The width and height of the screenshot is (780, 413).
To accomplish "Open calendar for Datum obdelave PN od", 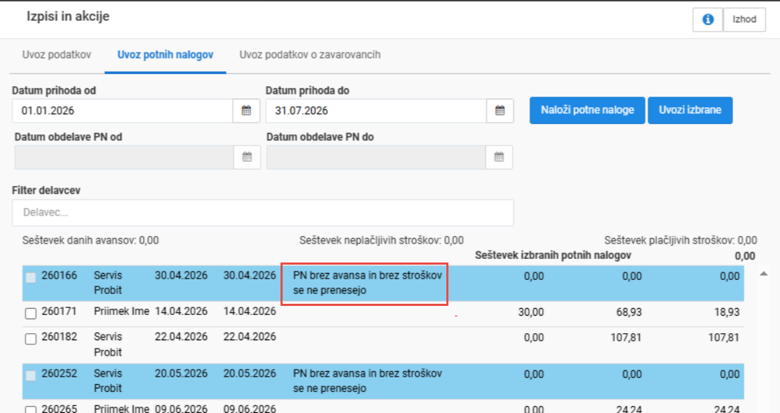I will pos(247,157).
